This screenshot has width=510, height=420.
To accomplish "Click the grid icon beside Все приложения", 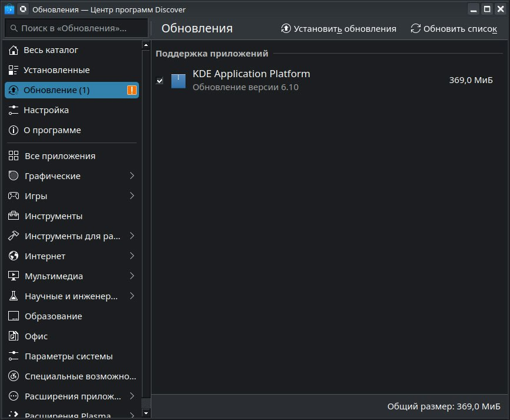I will click(14, 156).
